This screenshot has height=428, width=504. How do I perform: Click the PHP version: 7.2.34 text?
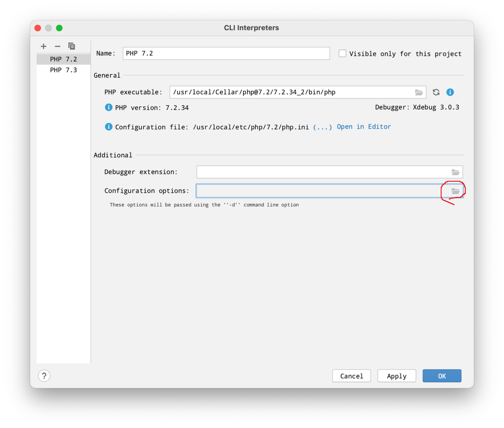click(x=152, y=108)
